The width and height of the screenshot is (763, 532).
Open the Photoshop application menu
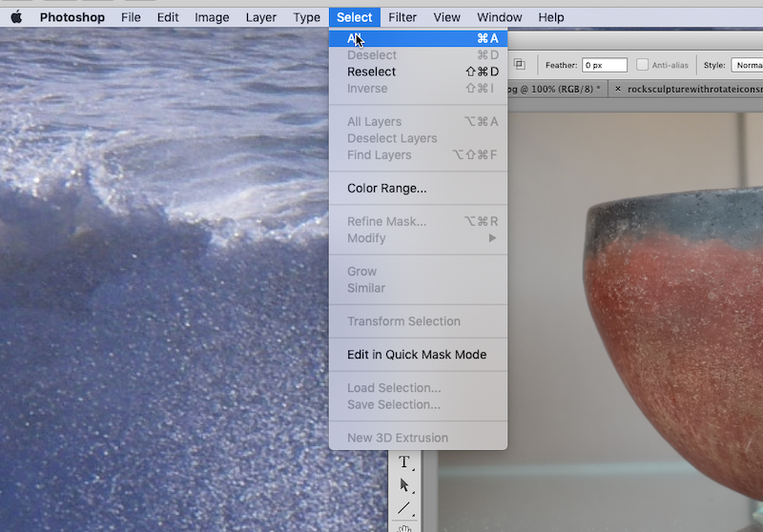coord(72,17)
